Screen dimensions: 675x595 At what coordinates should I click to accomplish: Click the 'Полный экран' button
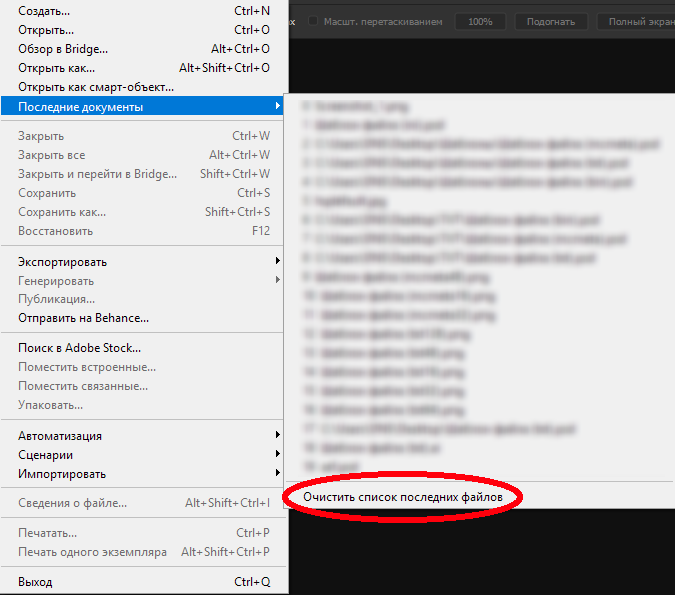(x=637, y=22)
